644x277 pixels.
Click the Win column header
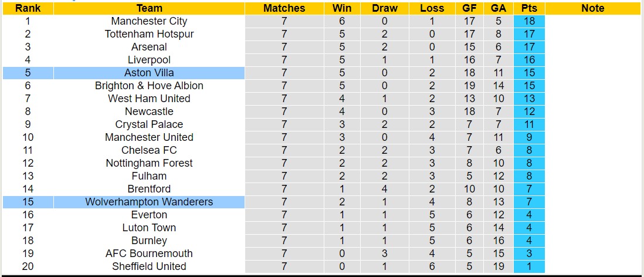[342, 8]
